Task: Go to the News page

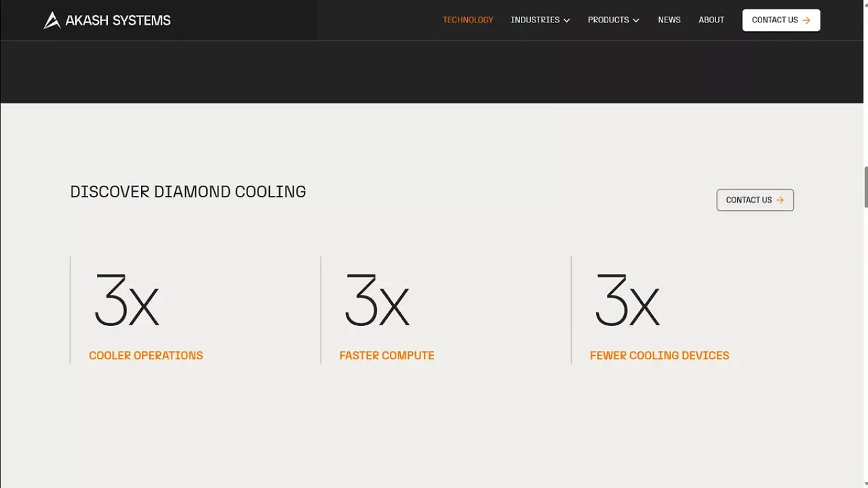Action: [x=669, y=20]
